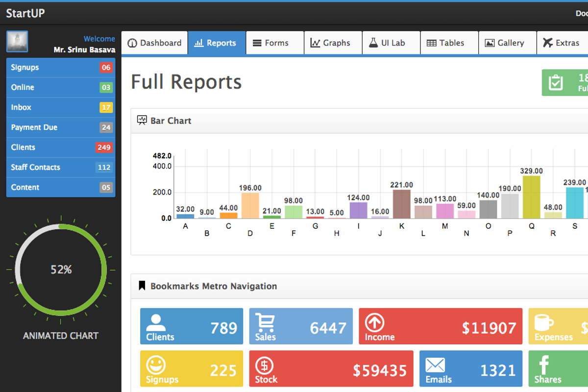The height and width of the screenshot is (392, 588).
Task: Click the green 03 badge on Online
Action: (106, 88)
